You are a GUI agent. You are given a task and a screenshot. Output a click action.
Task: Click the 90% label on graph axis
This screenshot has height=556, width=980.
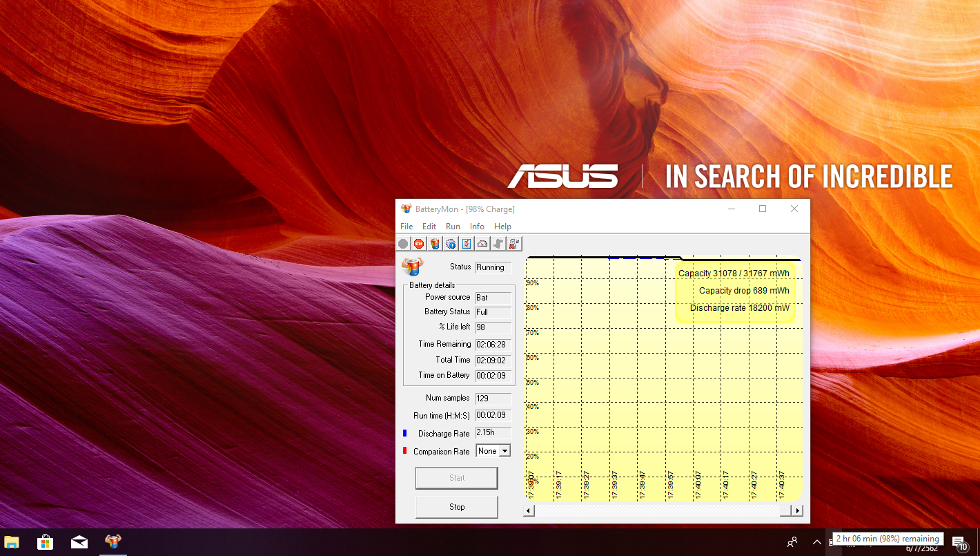point(532,283)
